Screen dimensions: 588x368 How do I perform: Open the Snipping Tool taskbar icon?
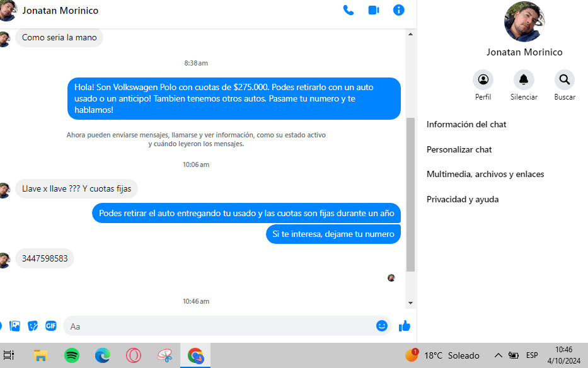[164, 355]
